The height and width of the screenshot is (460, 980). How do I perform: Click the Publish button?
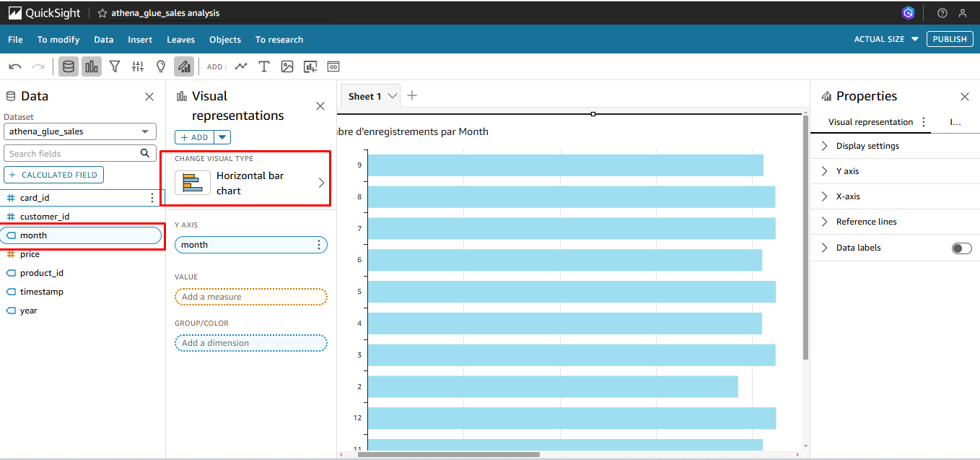point(949,40)
